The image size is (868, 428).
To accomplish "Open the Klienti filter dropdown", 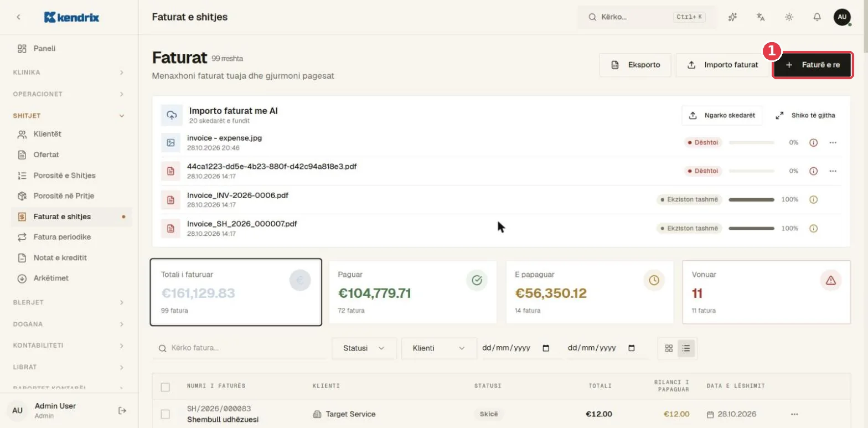I will pyautogui.click(x=439, y=348).
